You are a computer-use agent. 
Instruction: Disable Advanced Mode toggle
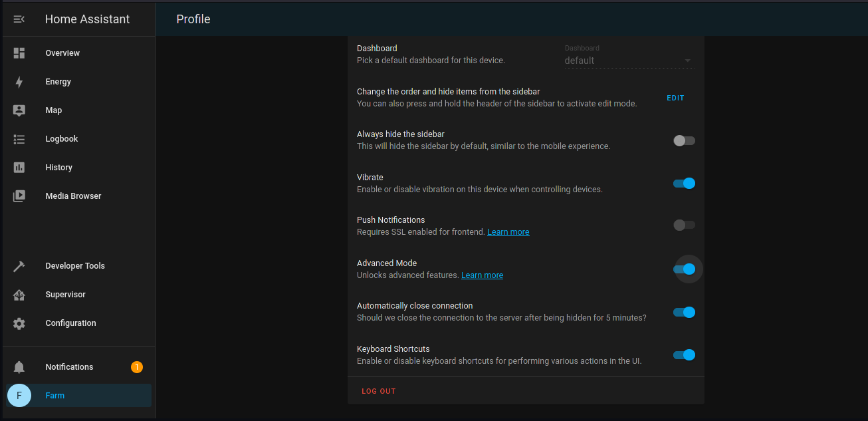[684, 269]
